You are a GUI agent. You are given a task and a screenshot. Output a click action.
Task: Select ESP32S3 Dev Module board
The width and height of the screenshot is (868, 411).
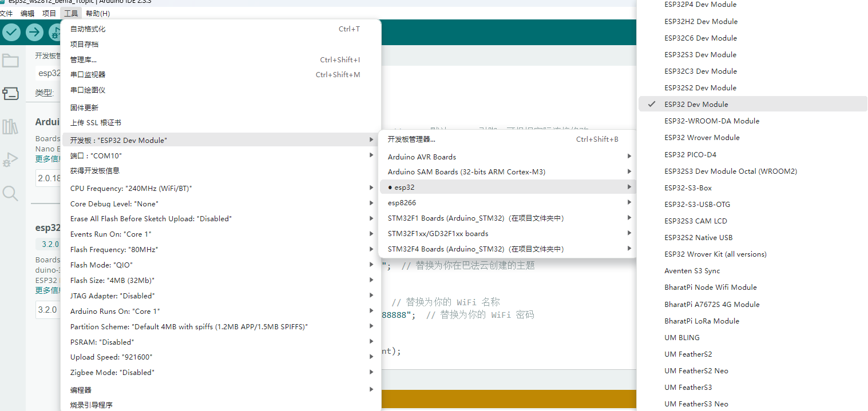(752, 54)
